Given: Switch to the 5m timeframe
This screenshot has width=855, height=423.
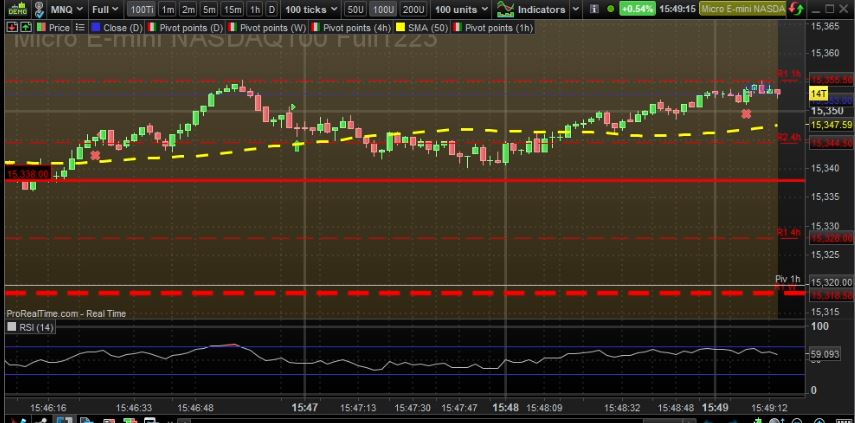Looking at the screenshot, I should coord(208,9).
